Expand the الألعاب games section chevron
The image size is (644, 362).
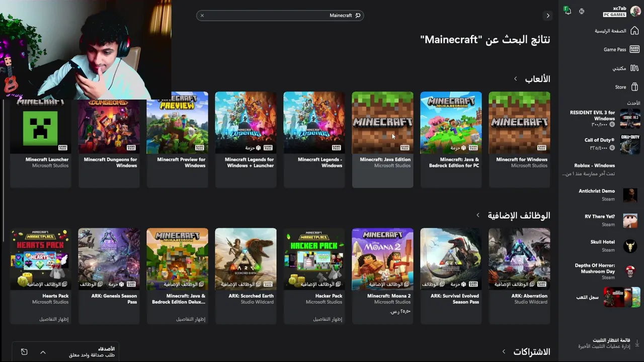click(x=515, y=79)
